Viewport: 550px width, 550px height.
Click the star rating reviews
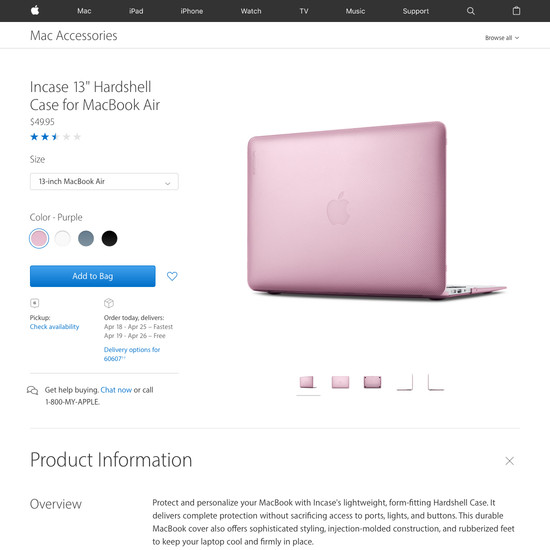(x=55, y=137)
